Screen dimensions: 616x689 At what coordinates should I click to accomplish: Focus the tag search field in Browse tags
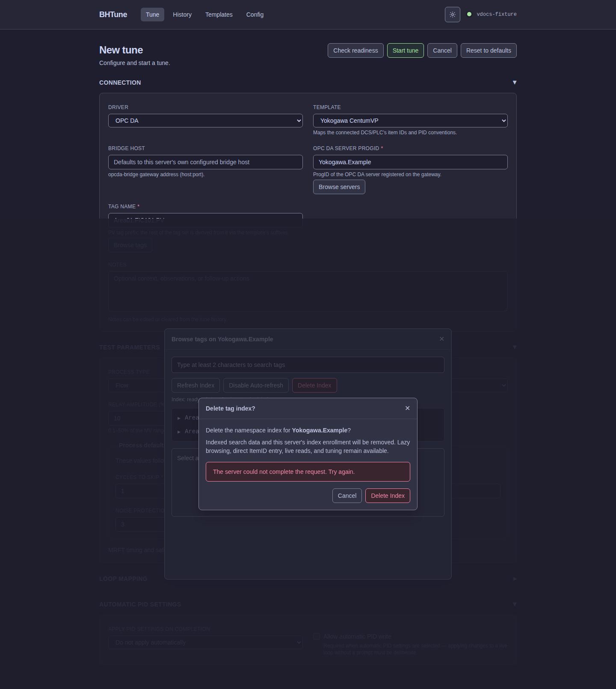(x=308, y=365)
